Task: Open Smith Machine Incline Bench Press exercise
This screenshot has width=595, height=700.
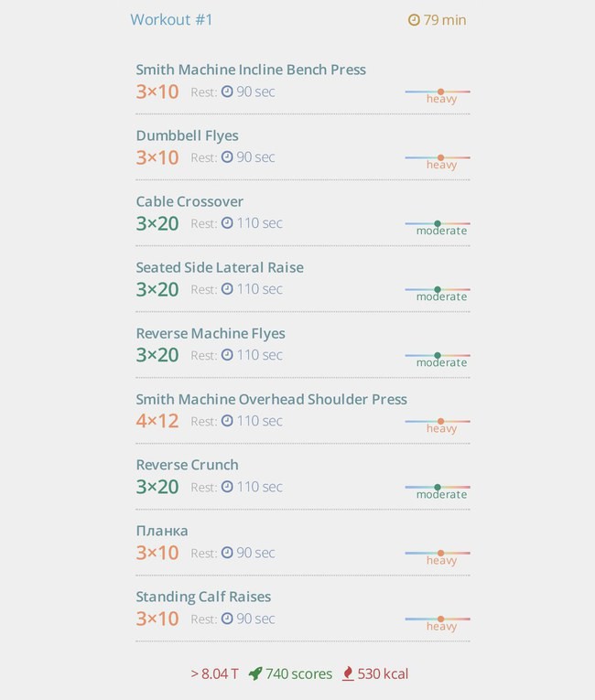Action: (x=251, y=70)
